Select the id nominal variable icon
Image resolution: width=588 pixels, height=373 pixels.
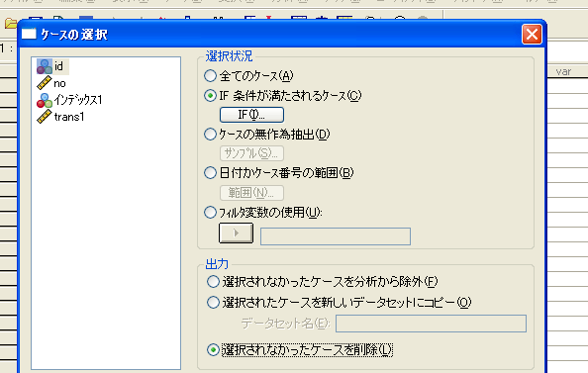tap(45, 66)
